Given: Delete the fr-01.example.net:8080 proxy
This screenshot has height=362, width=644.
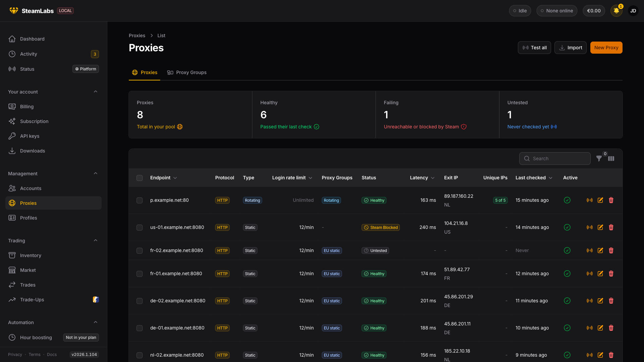Looking at the screenshot, I should click(611, 274).
